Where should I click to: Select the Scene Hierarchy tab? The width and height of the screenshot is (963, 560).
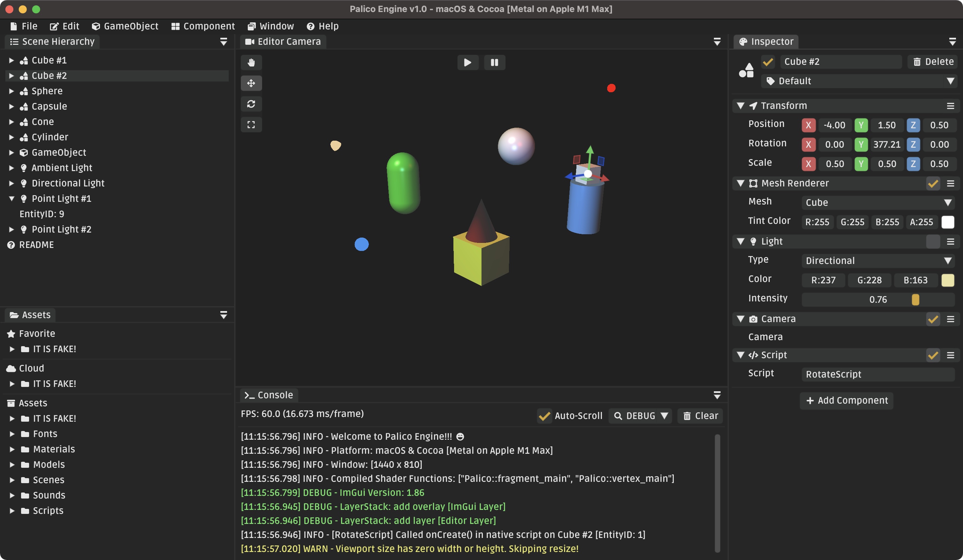[52, 42]
